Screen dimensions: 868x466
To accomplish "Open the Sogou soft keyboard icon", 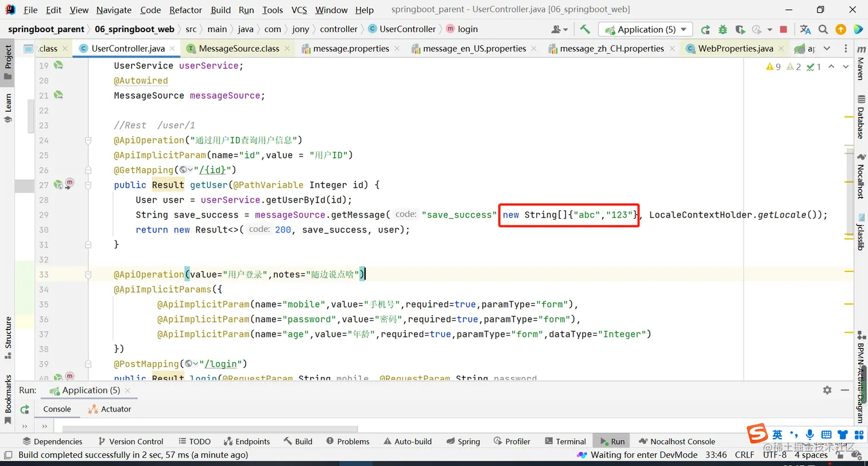I will [826, 434].
